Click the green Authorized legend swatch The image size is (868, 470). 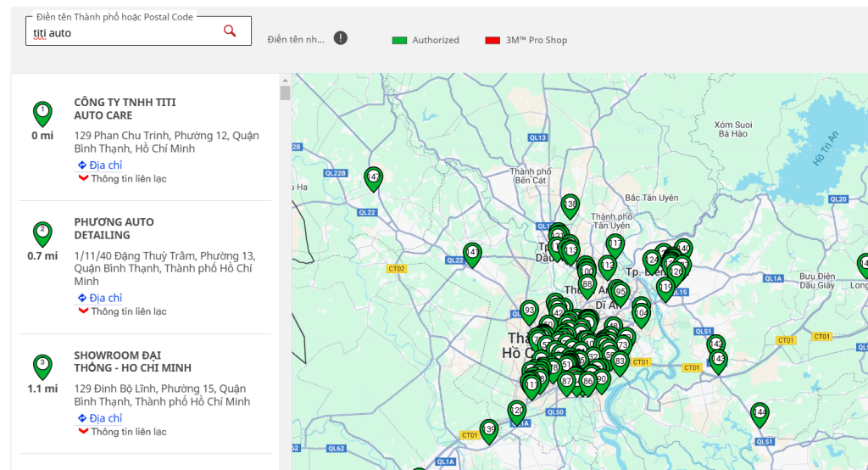point(399,41)
